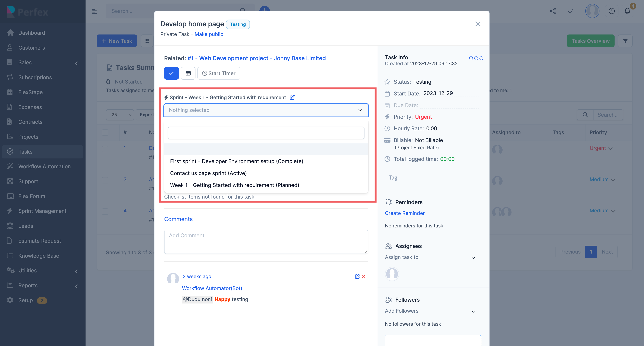
Task: Tick the checkbox for task row 1
Action: pos(105,149)
